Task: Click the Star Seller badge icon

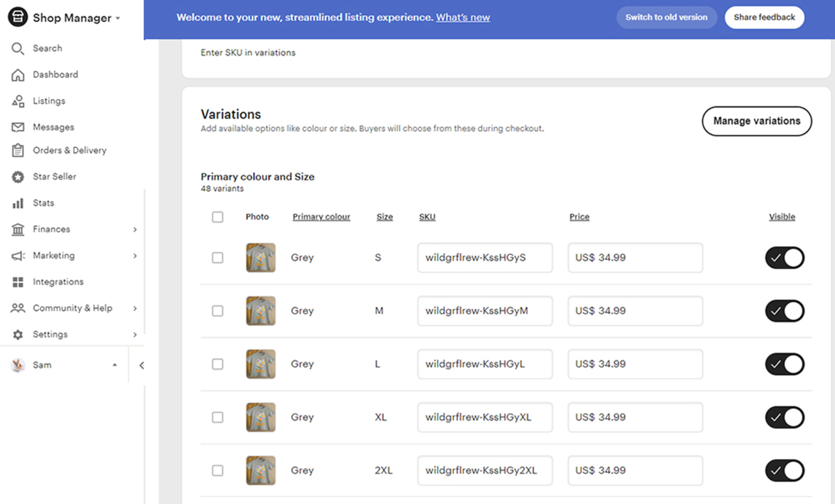Action: (18, 176)
